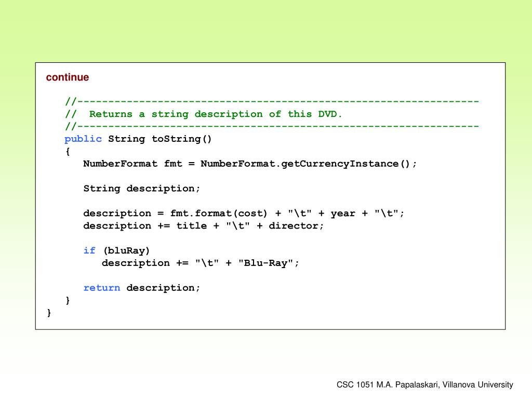Viewport: 532px width, 399px height.
Task: Click the 'public String toString()' method signature
Action: coord(138,139)
